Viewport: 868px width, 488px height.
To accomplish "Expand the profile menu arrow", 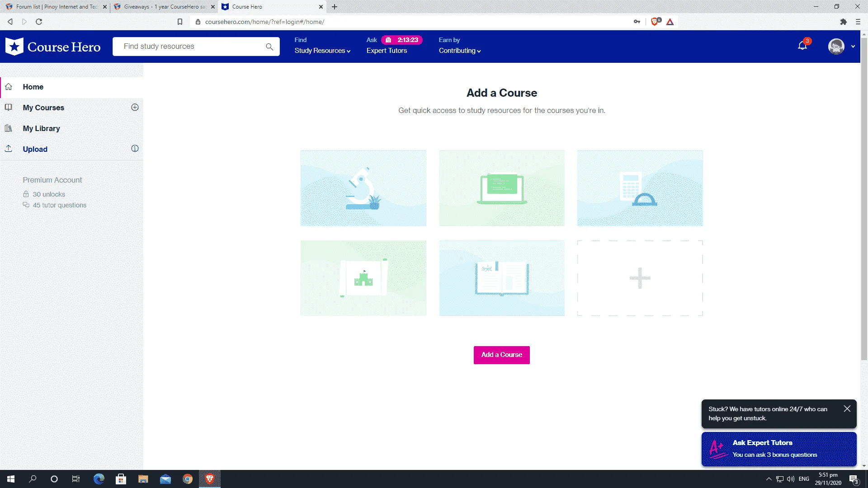I will 853,46.
